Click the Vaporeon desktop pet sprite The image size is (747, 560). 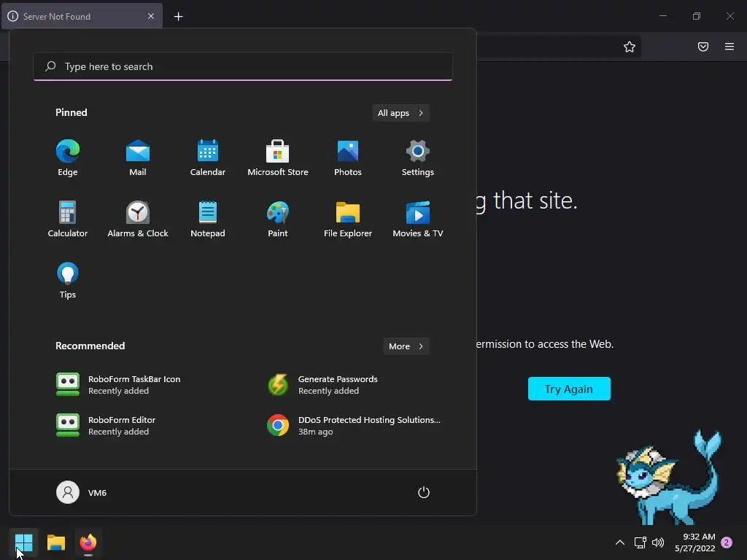(669, 476)
